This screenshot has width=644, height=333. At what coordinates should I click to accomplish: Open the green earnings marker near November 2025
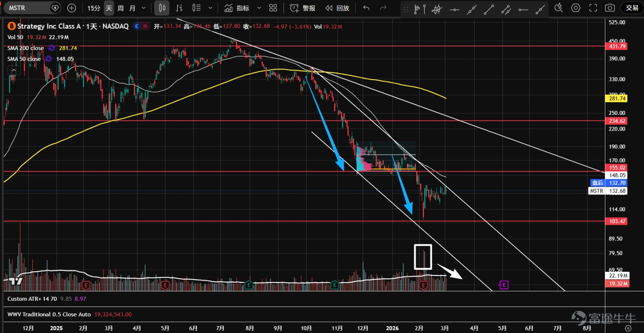click(x=334, y=285)
